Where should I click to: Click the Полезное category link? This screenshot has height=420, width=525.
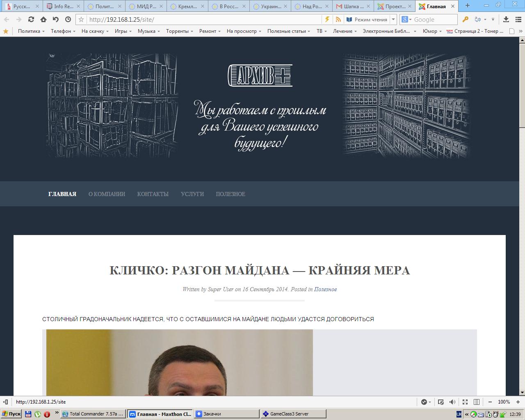[325, 289]
